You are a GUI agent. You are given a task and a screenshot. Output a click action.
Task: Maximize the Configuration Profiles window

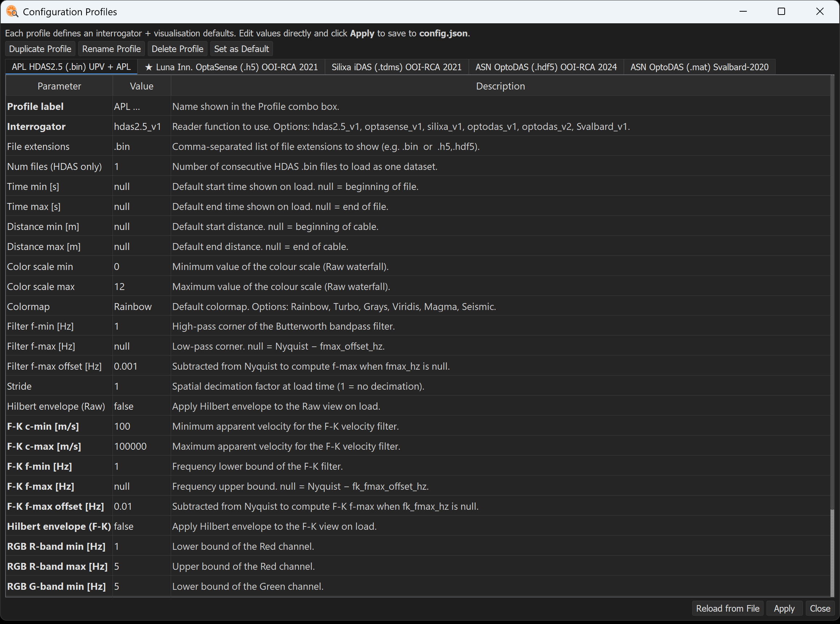pos(781,12)
